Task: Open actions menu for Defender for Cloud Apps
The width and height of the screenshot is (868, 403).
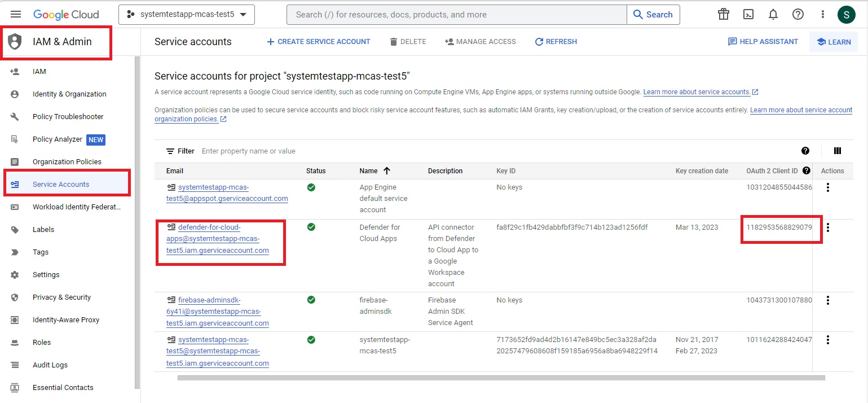Action: [828, 227]
